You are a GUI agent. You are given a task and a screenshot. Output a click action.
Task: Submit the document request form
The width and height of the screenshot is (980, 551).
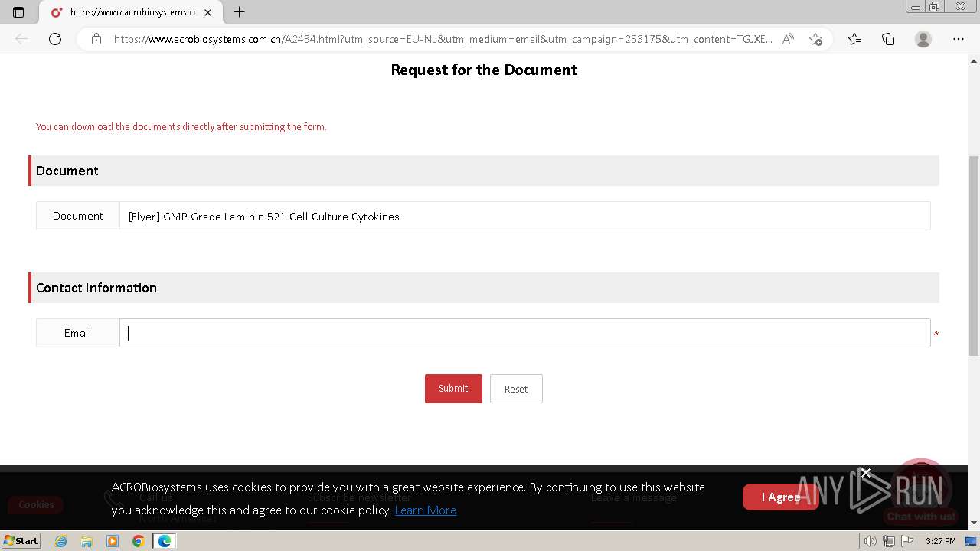pyautogui.click(x=453, y=389)
